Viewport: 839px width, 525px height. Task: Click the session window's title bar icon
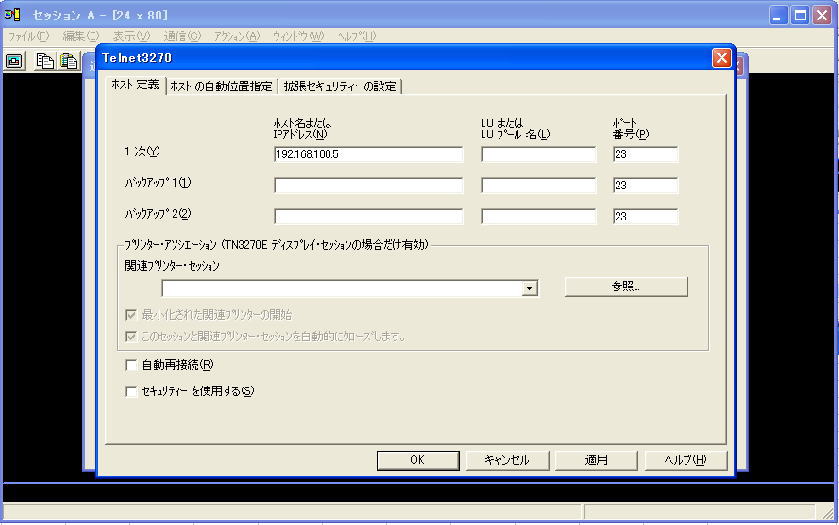pos(12,14)
